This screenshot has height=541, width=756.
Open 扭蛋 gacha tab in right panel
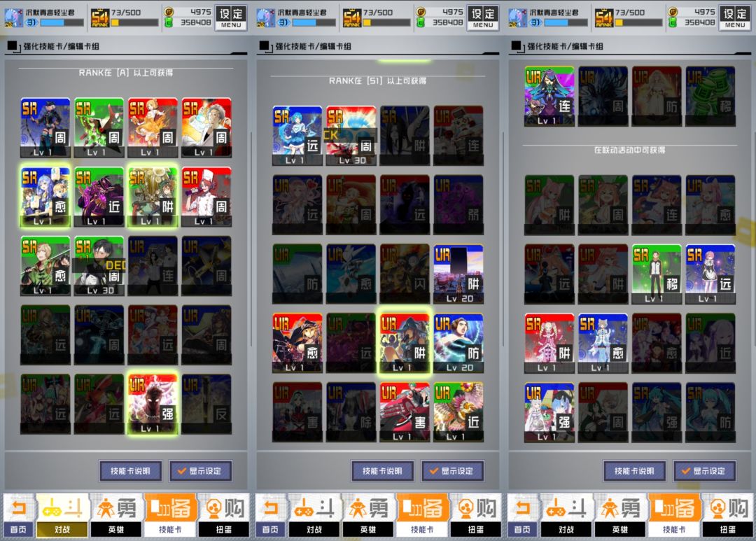[x=728, y=514]
